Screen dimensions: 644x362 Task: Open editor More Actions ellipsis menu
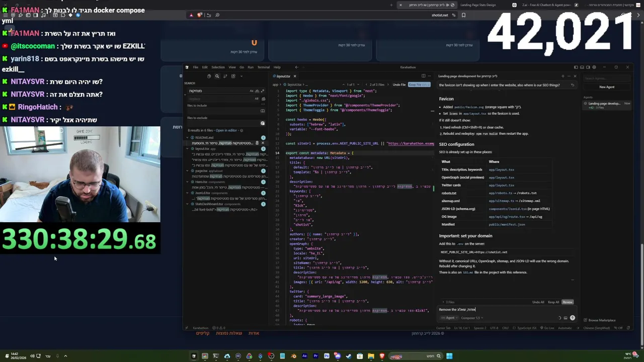[x=429, y=76]
